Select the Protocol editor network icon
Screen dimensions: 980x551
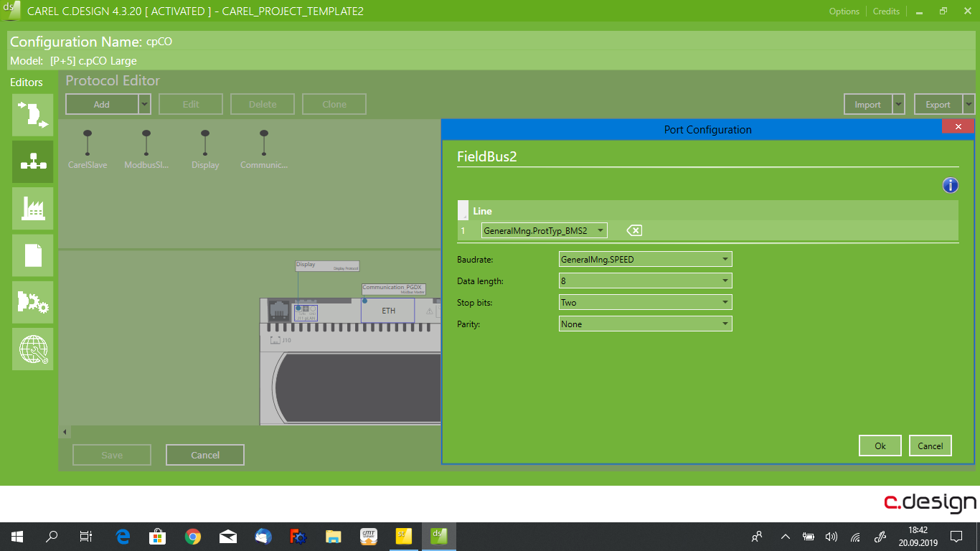point(32,161)
